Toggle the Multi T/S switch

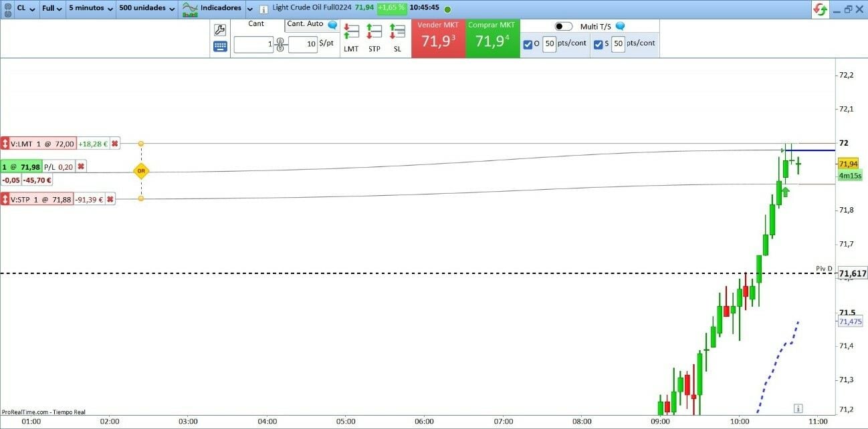coord(564,26)
